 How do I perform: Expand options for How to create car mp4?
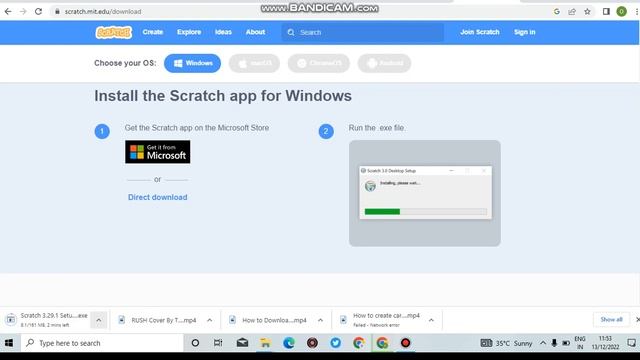click(431, 320)
